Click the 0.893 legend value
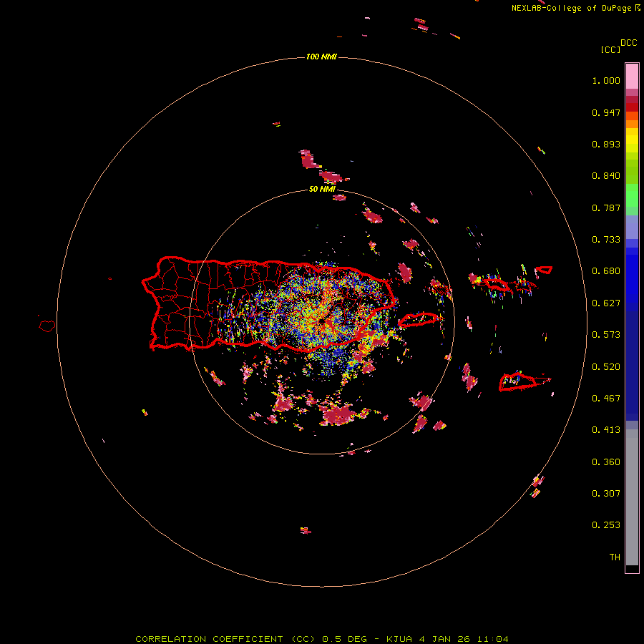 pos(606,144)
